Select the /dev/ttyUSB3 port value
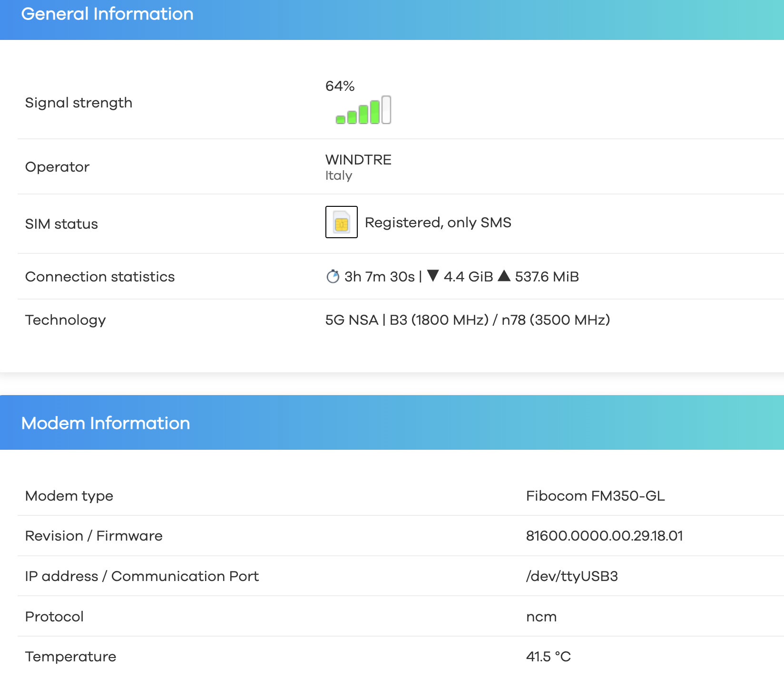The image size is (784, 697). click(x=572, y=576)
